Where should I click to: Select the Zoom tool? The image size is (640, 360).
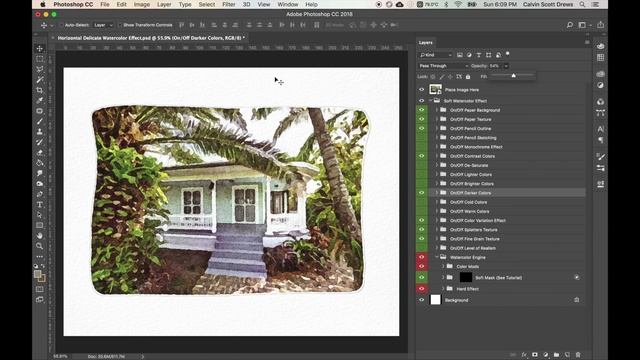40,246
